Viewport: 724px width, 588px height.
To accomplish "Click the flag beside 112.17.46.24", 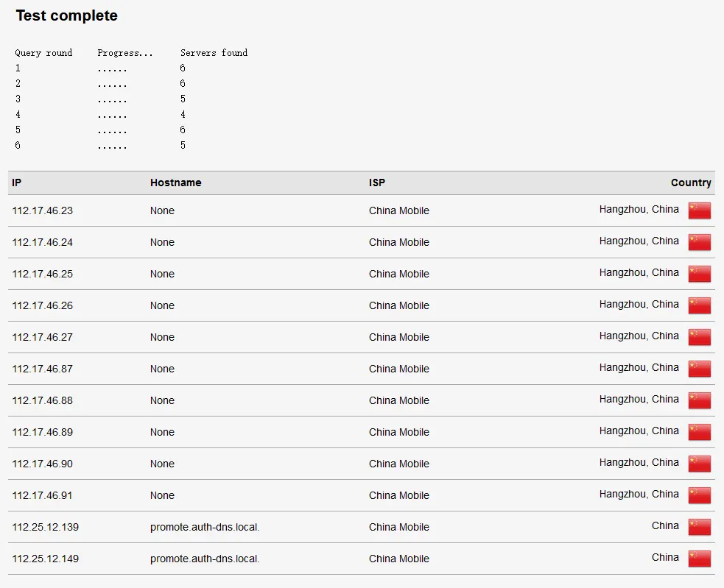I will click(699, 242).
